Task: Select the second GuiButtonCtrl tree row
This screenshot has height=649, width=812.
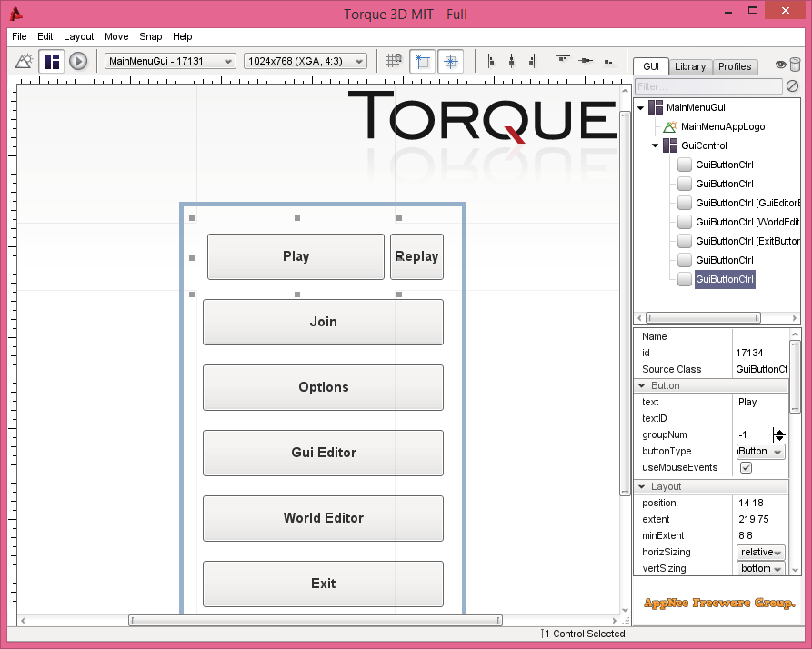Action: 725,184
